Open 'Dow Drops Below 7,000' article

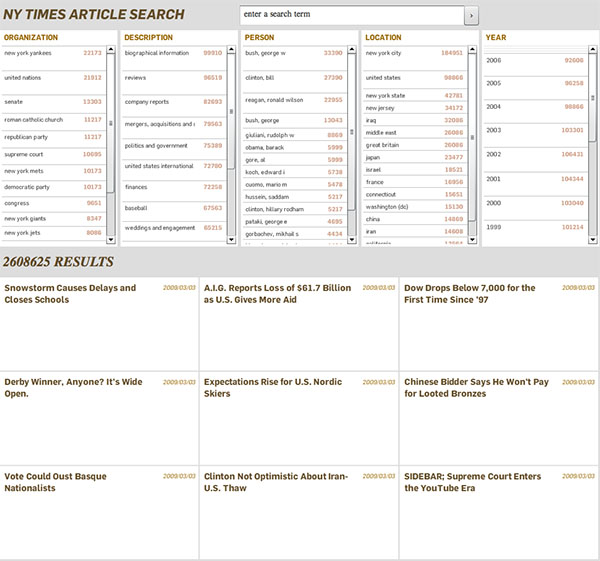[x=470, y=294]
